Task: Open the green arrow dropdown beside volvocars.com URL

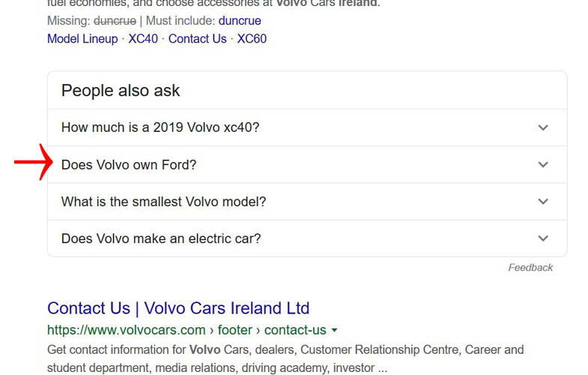Action: tap(334, 330)
